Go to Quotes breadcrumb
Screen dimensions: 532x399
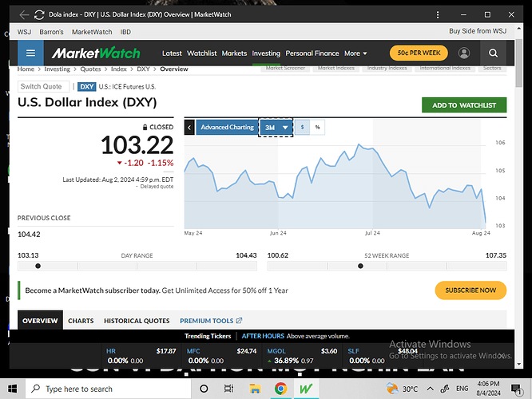[x=90, y=69]
